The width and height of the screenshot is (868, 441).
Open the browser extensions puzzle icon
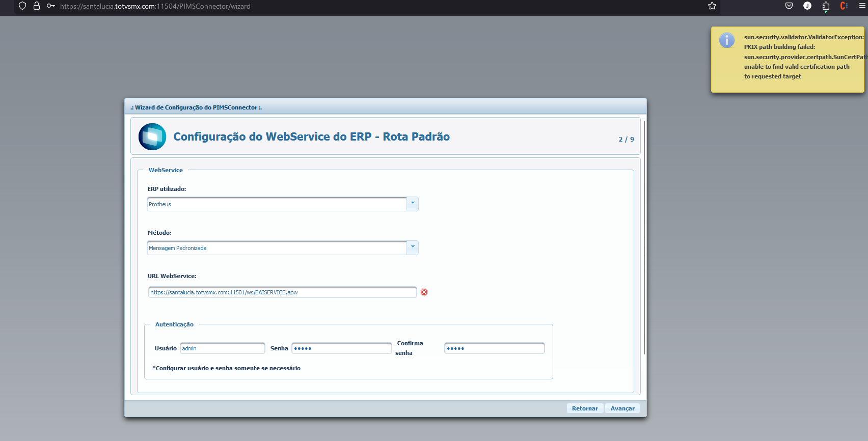826,6
